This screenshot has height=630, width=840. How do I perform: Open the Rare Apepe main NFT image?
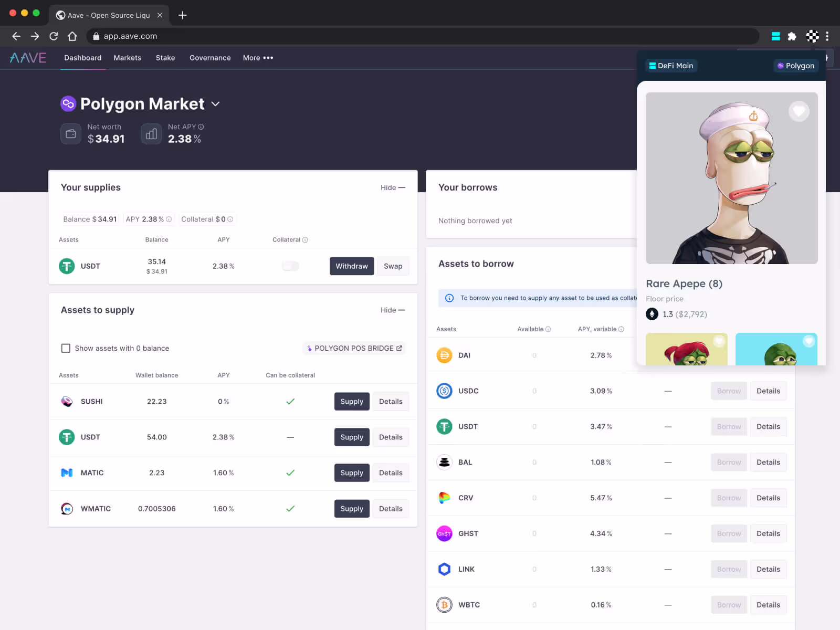(x=731, y=178)
